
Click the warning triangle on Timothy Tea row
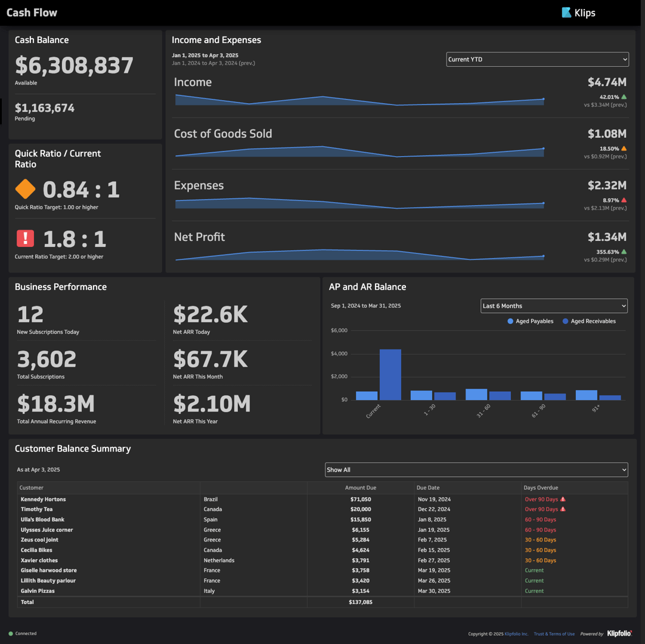pos(563,509)
